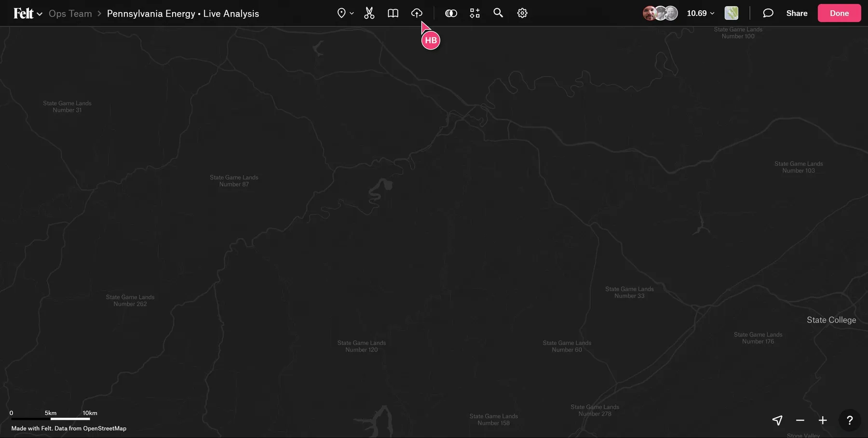This screenshot has height=438, width=868.
Task: Open the library book icon
Action: pyautogui.click(x=393, y=13)
